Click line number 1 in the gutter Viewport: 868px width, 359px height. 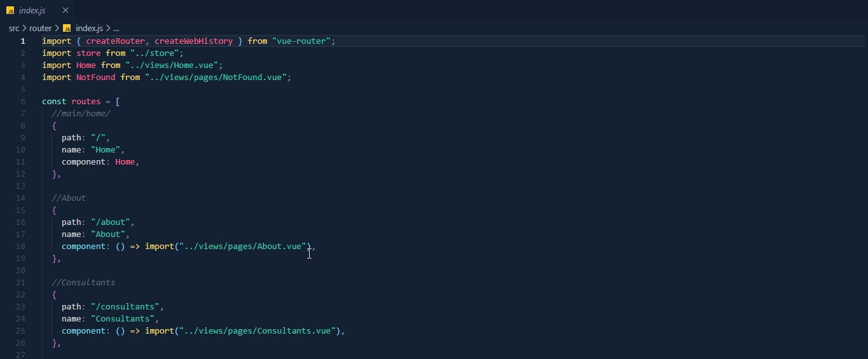click(23, 41)
